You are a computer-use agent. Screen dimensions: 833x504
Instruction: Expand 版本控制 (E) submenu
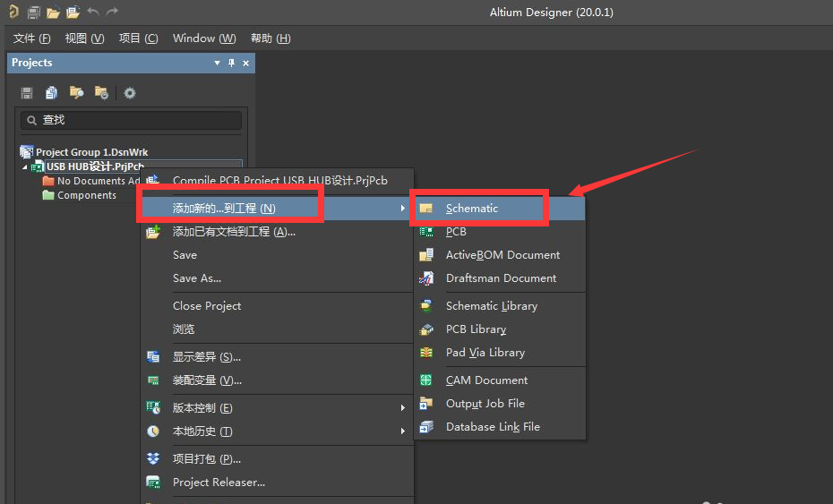277,408
